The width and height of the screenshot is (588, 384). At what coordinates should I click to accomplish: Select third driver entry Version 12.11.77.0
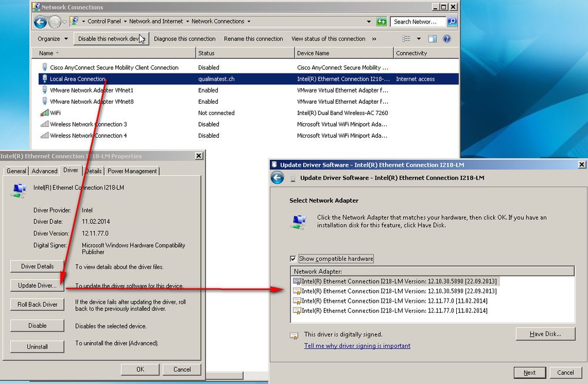click(394, 301)
